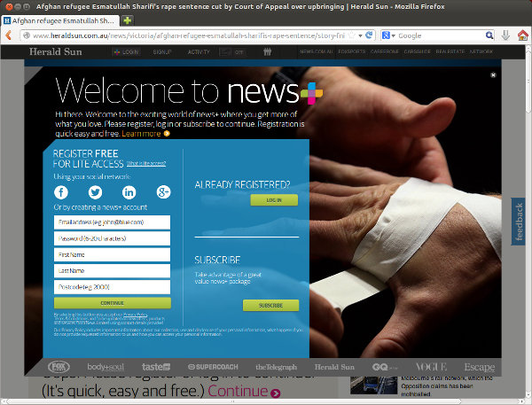Click the Postcode input field
This screenshot has width=532, height=405.
tap(112, 287)
